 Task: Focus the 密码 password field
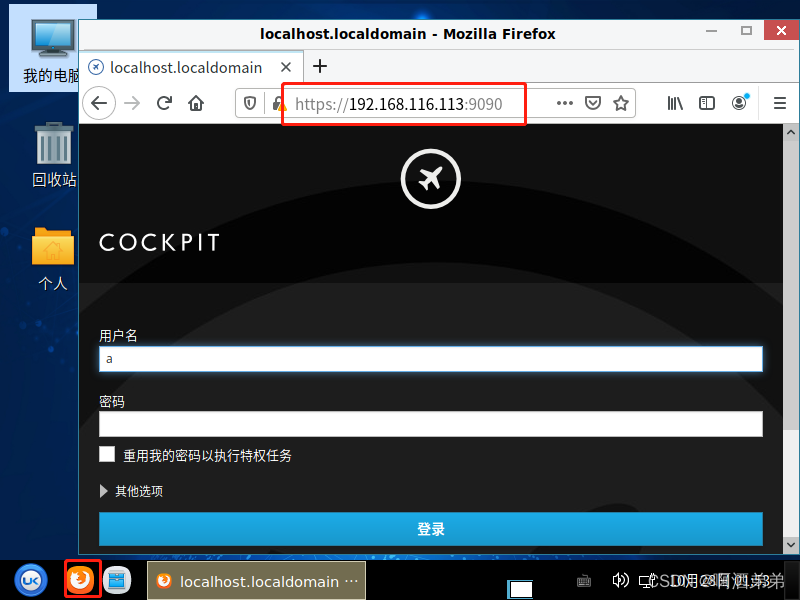point(431,424)
